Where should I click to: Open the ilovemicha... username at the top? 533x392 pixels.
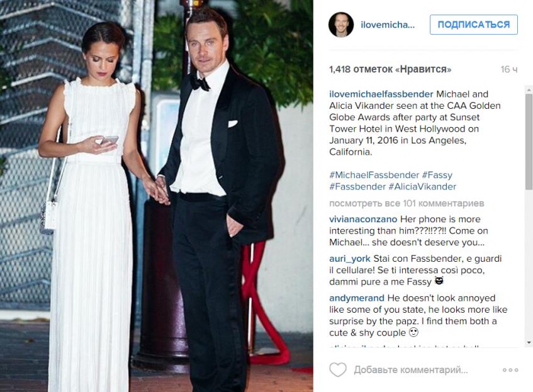click(388, 25)
